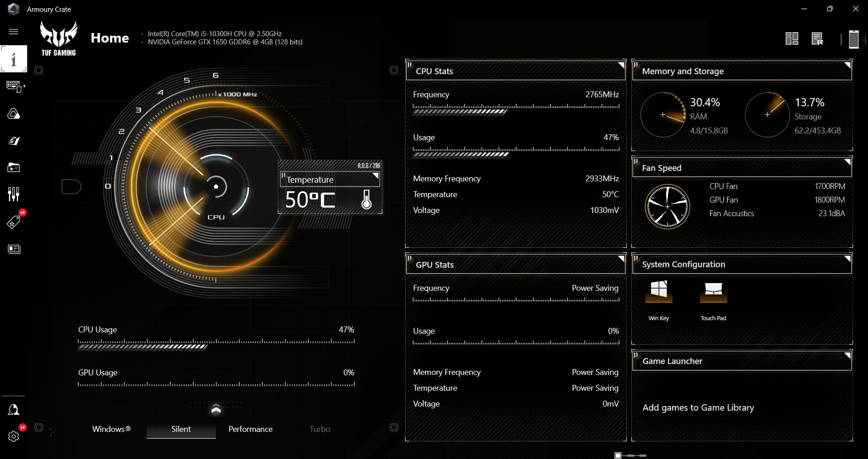Viewport: 868px width, 459px height.
Task: Click the Storage usage circular gauge
Action: (767, 115)
